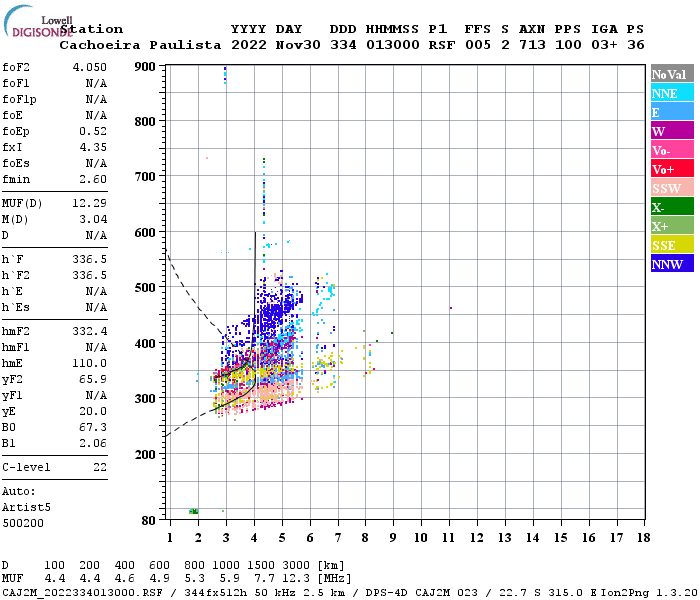Select the Vo- pink legend swatch
700x600 pixels.
coord(672,150)
